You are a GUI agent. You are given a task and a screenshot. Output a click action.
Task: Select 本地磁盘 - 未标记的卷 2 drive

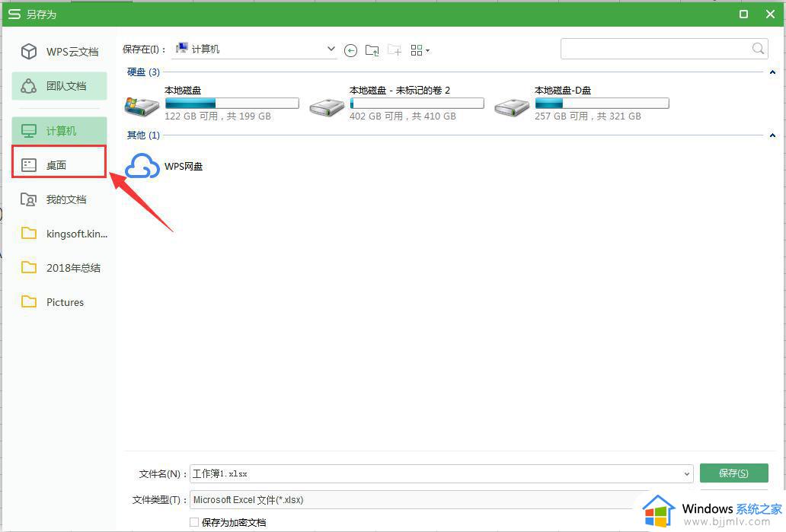pyautogui.click(x=397, y=104)
